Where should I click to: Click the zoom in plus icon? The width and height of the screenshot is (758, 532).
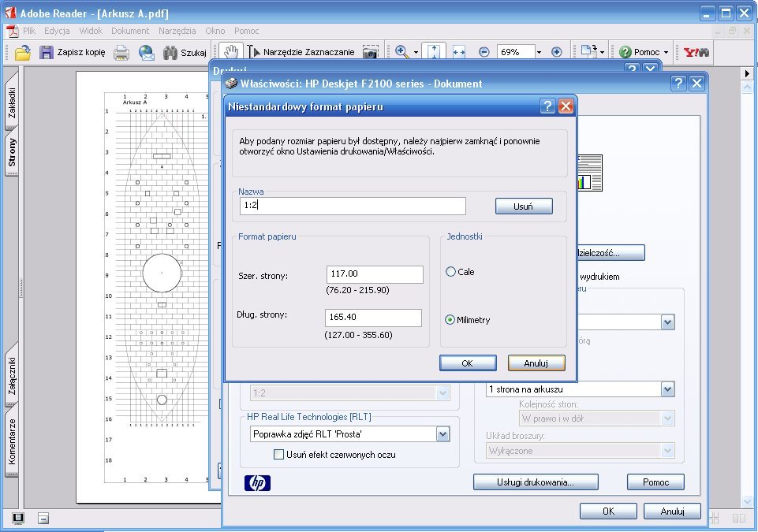point(556,52)
